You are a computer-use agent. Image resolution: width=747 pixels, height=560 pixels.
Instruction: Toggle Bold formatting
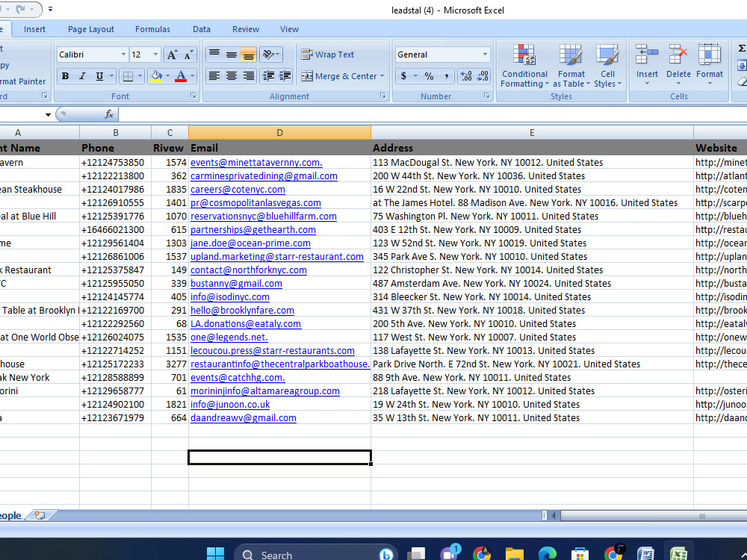click(65, 76)
